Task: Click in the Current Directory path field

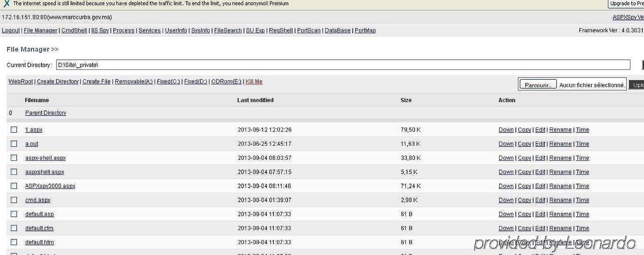Action: pyautogui.click(x=343, y=65)
